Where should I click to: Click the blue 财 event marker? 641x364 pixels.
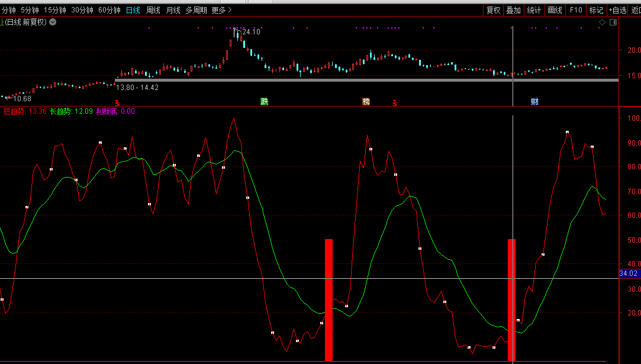[534, 101]
